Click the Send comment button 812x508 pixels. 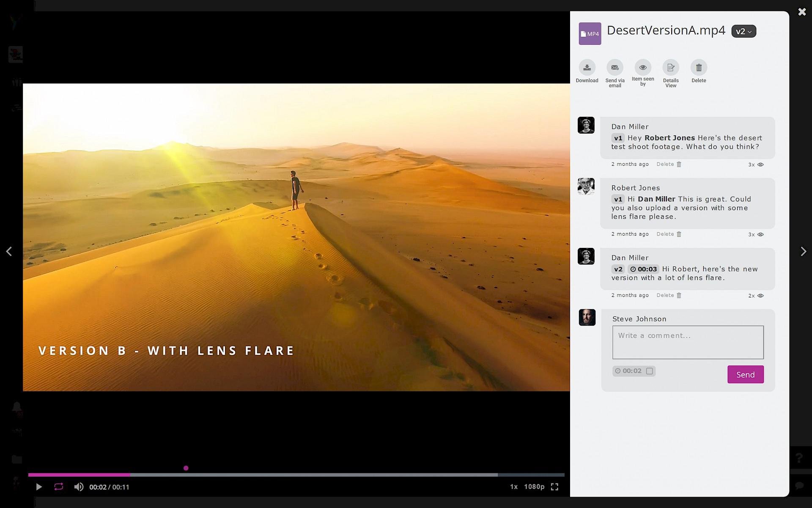pos(745,374)
